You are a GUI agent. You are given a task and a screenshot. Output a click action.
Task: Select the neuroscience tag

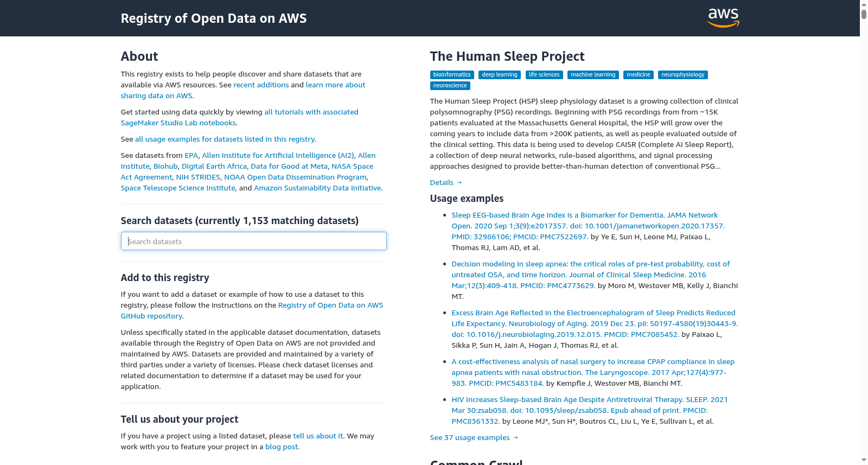450,86
